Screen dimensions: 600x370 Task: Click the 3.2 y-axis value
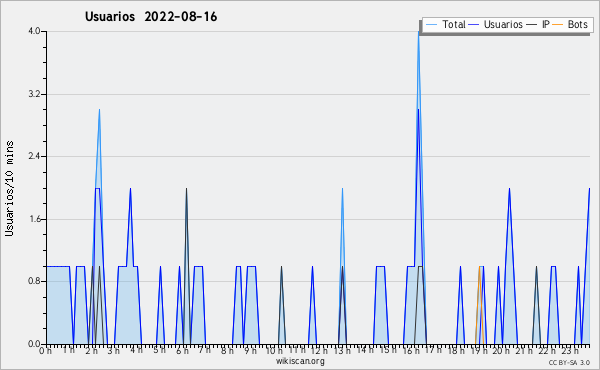click(x=34, y=94)
